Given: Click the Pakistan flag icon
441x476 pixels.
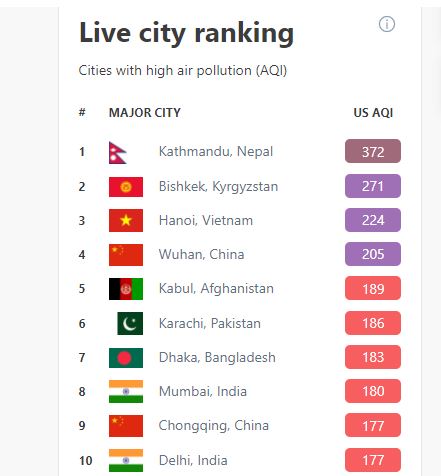Looking at the screenshot, I should tap(130, 323).
